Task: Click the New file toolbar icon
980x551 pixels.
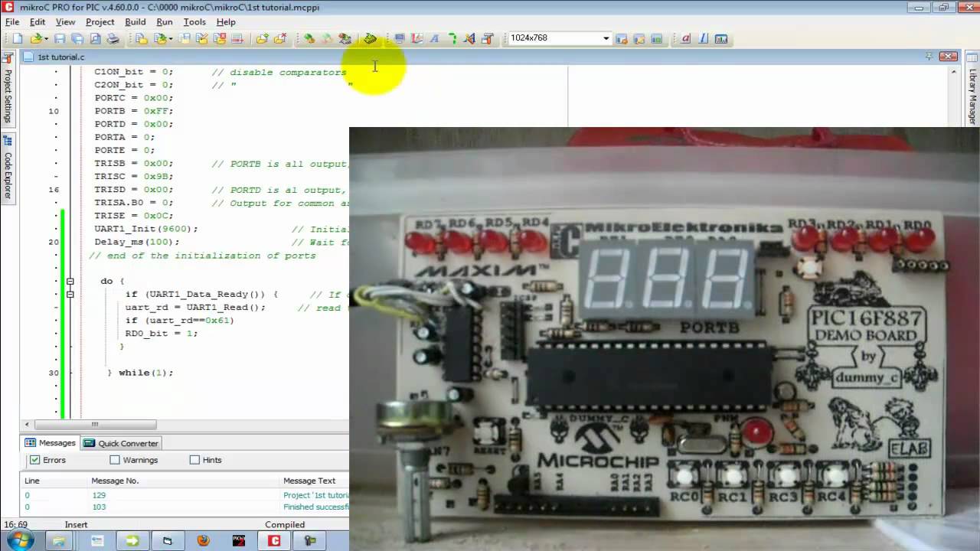Action: (17, 38)
